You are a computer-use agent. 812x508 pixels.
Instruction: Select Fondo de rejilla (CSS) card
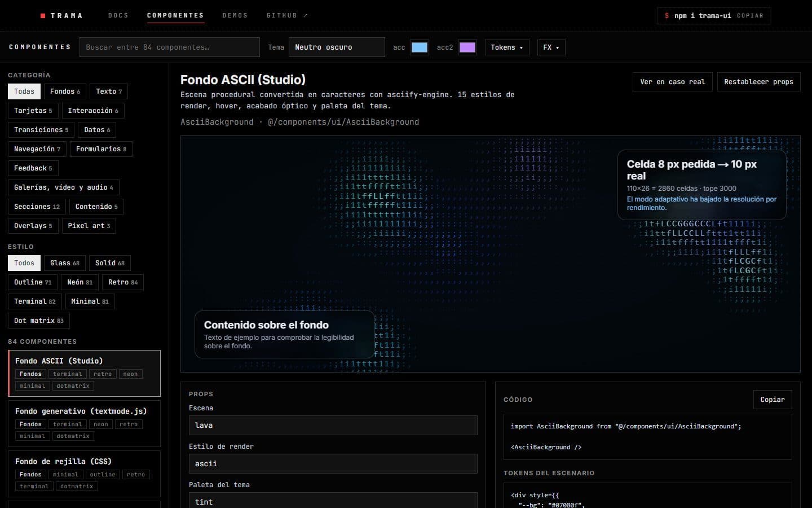[84, 474]
